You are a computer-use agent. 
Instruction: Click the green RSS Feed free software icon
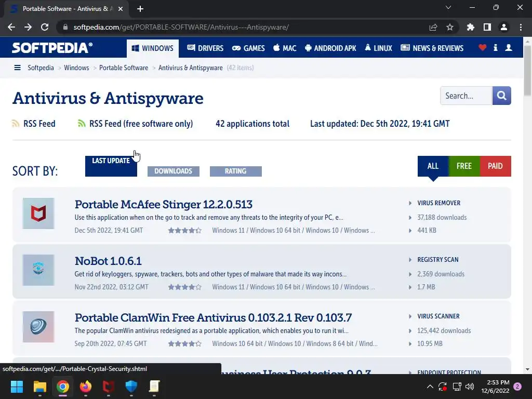pyautogui.click(x=82, y=124)
